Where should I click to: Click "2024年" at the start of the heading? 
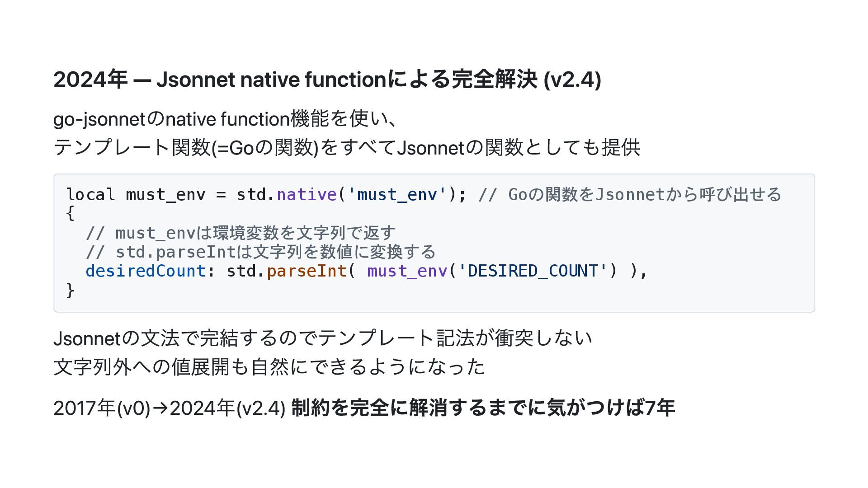coord(90,80)
